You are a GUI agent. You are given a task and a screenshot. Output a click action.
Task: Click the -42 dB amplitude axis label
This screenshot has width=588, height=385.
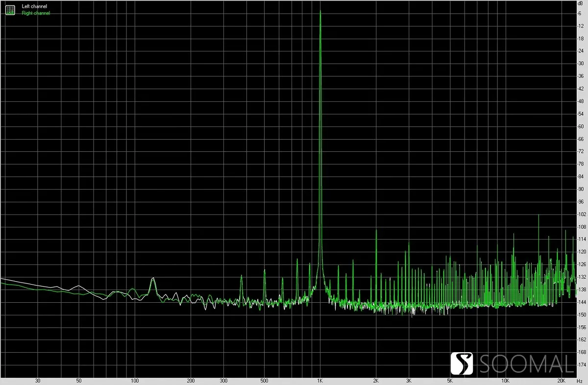[581, 89]
